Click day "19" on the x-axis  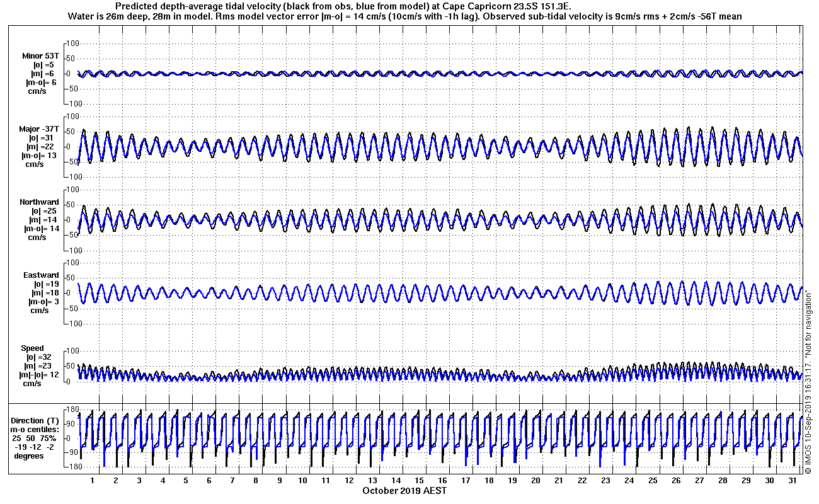512,480
